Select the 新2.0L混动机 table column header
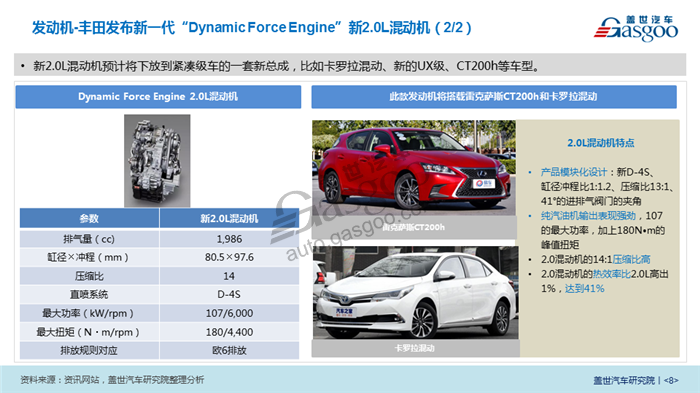700x393 pixels. 229,218
